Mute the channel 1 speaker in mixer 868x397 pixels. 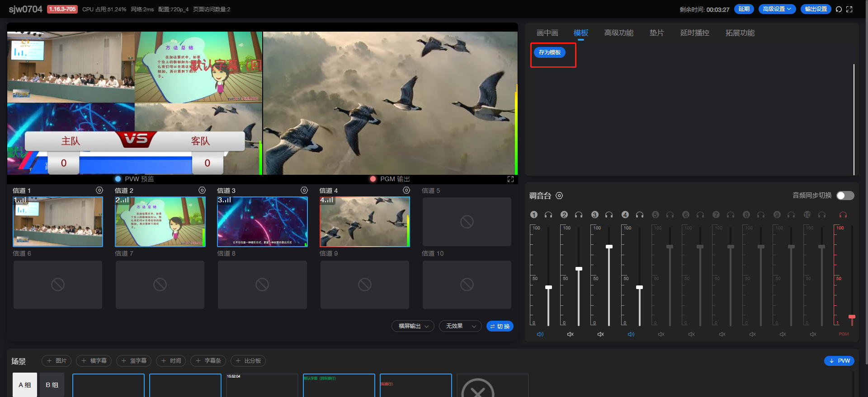pos(540,334)
